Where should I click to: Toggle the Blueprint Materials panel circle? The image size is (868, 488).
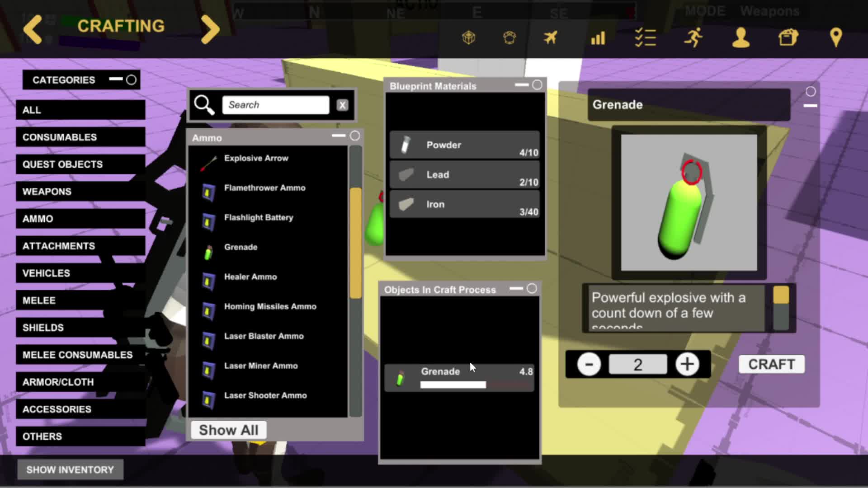point(537,85)
